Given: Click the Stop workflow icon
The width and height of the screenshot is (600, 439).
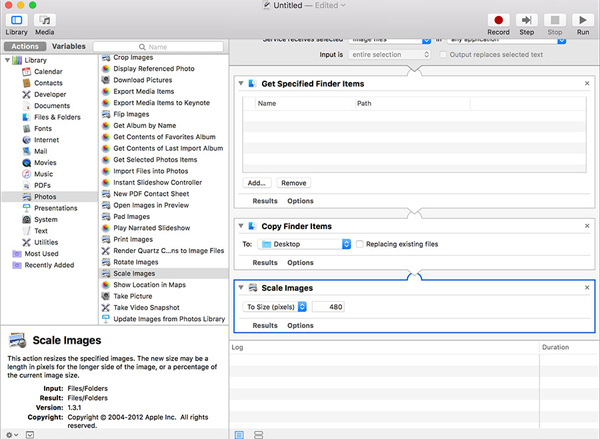Looking at the screenshot, I should pyautogui.click(x=555, y=20).
